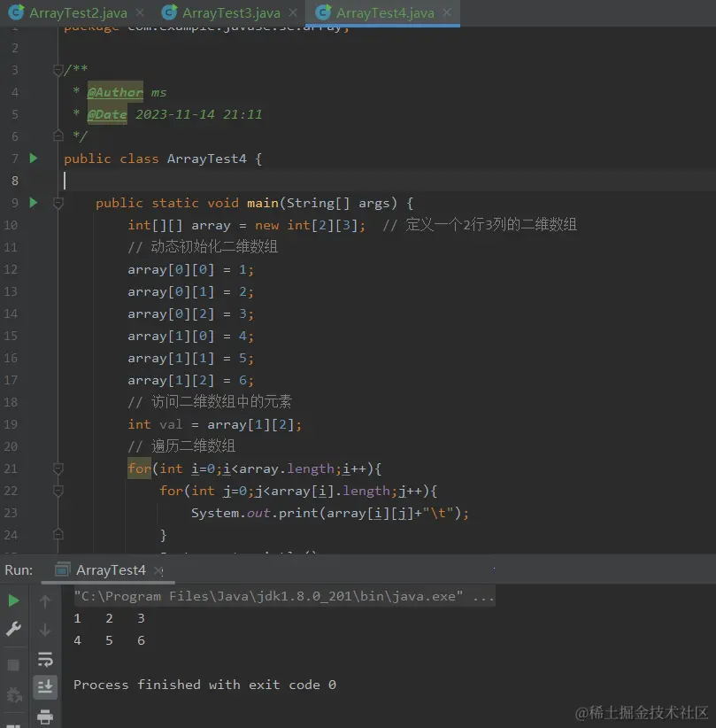
Task: Close the ArrayTest2.java tab
Action: click(140, 12)
